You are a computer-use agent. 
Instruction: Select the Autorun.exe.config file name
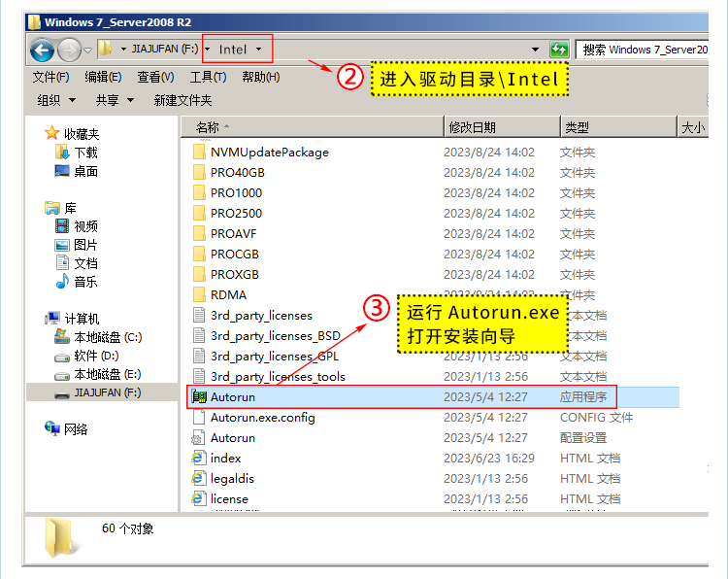(x=263, y=418)
